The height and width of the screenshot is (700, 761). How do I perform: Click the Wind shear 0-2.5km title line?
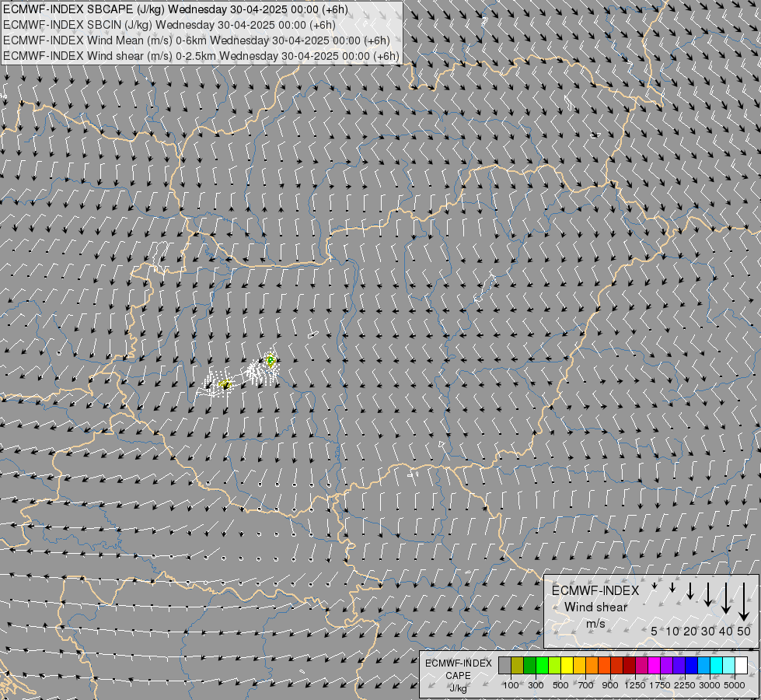(201, 56)
